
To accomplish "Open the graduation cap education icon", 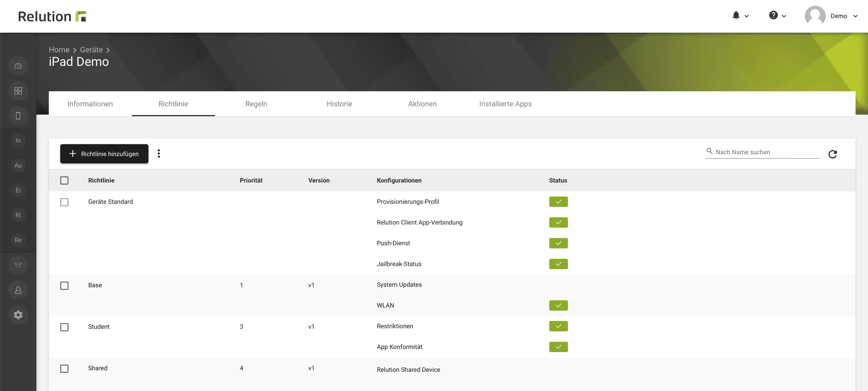I will [18, 265].
